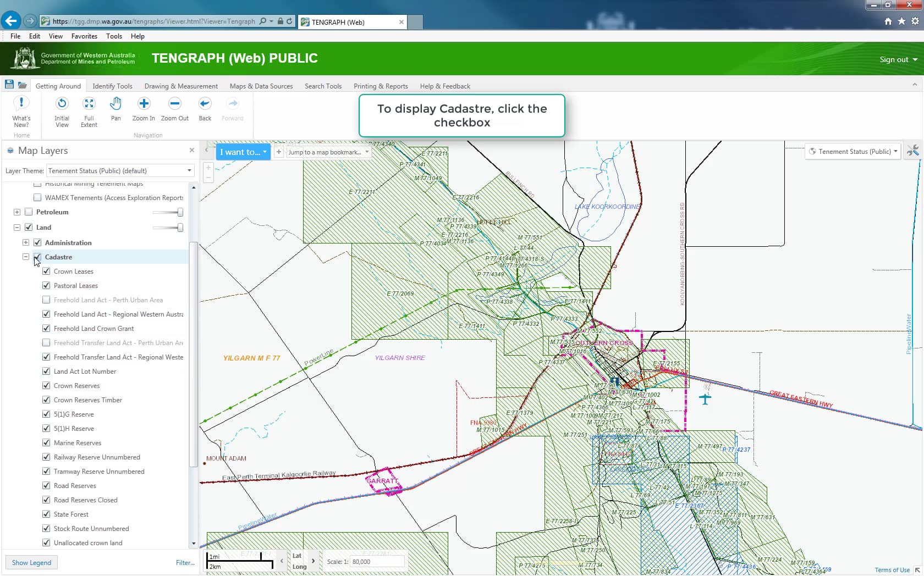Click the Zoom In tool

(x=143, y=107)
